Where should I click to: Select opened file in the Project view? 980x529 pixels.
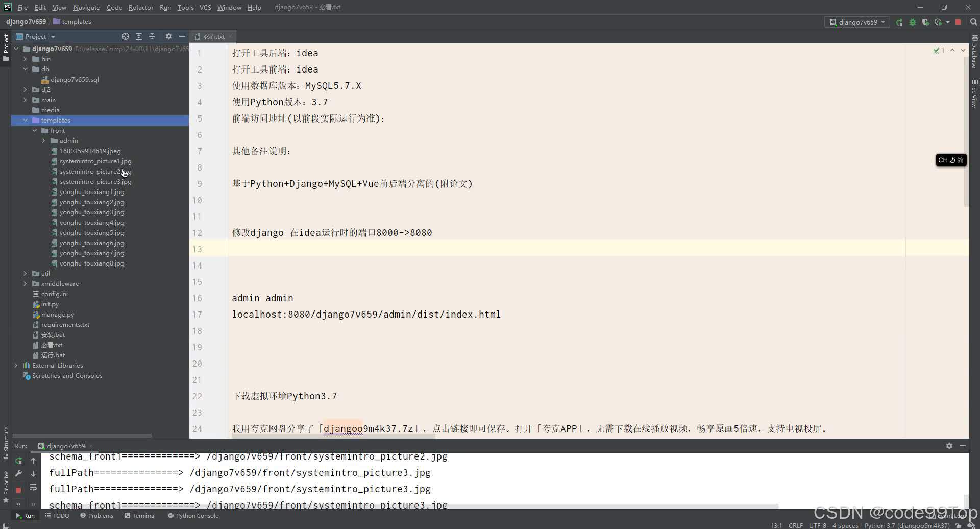point(125,36)
